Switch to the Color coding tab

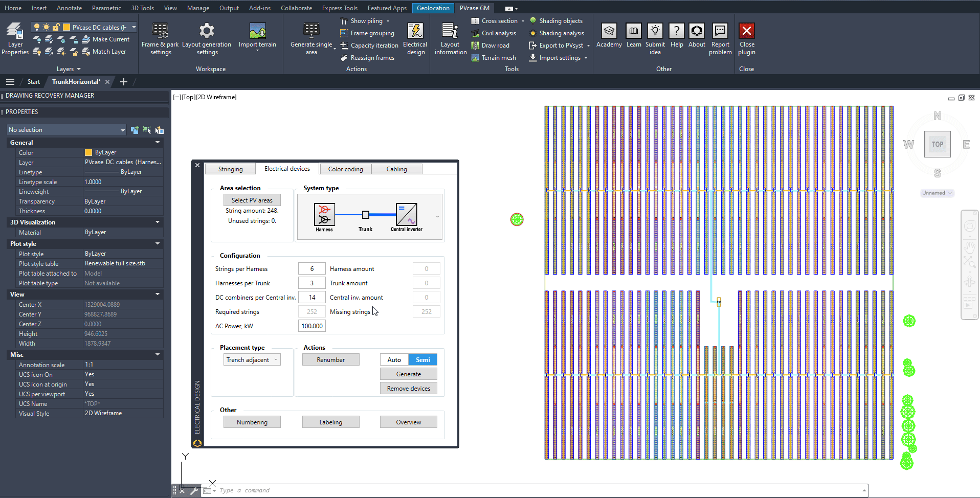(x=346, y=169)
